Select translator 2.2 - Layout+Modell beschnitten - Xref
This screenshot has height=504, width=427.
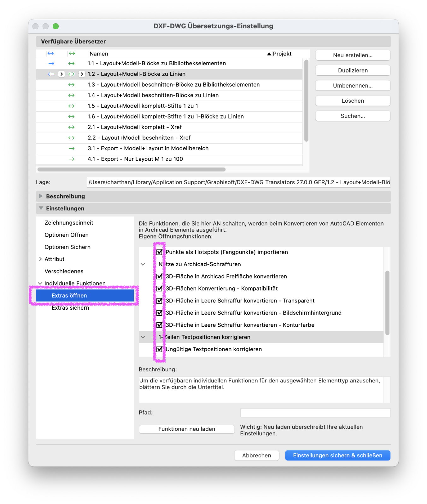[x=169, y=138]
